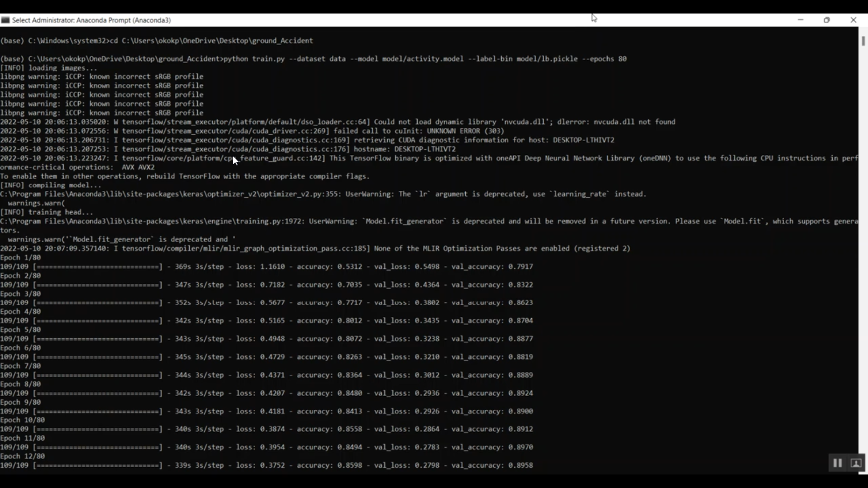Click the 'Epoch 12/80' line
The width and height of the screenshot is (868, 488).
(22, 456)
